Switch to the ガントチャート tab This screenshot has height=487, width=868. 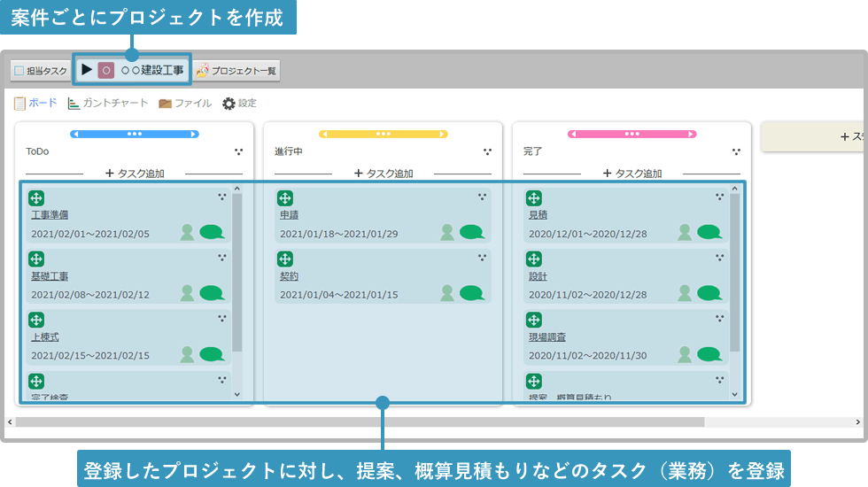108,104
